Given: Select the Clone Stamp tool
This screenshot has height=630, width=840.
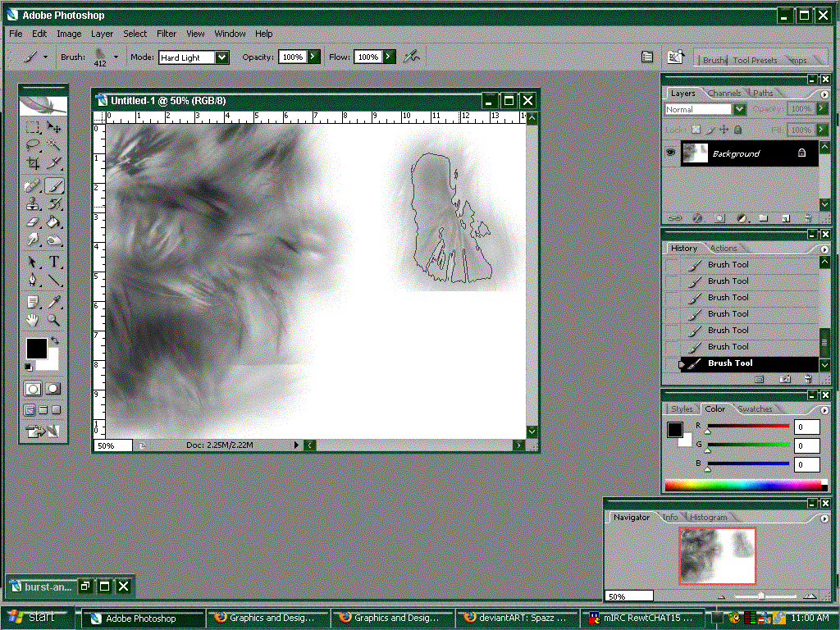Looking at the screenshot, I should click(33, 203).
